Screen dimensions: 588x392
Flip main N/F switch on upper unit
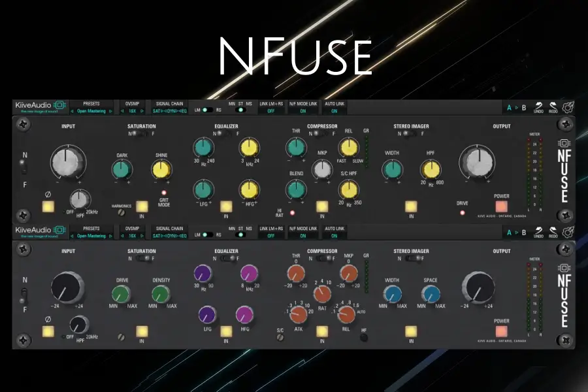pyautogui.click(x=24, y=168)
